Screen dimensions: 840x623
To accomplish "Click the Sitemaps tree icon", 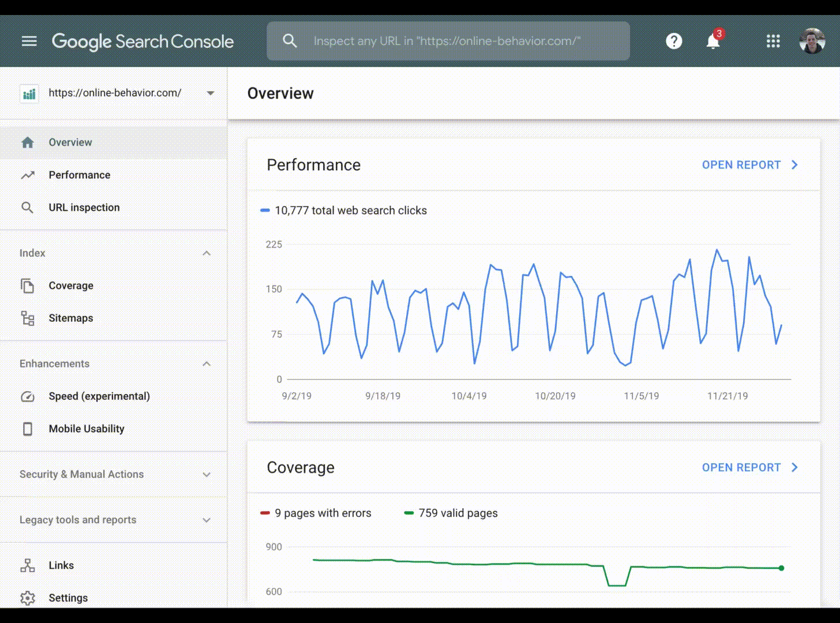I will point(28,318).
